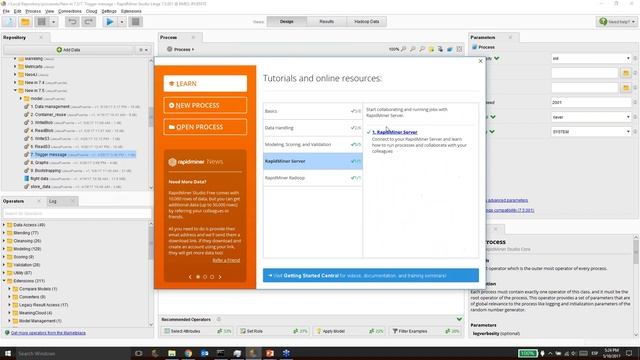Open the Settings menu
This screenshot has width=640, height=360.
109,11
